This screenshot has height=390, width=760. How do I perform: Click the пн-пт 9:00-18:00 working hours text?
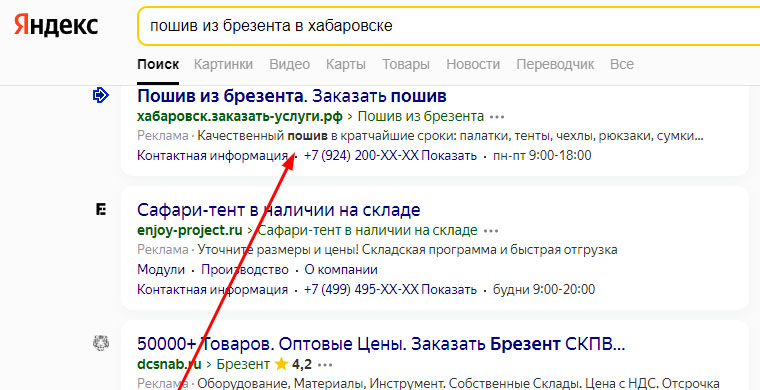point(542,156)
